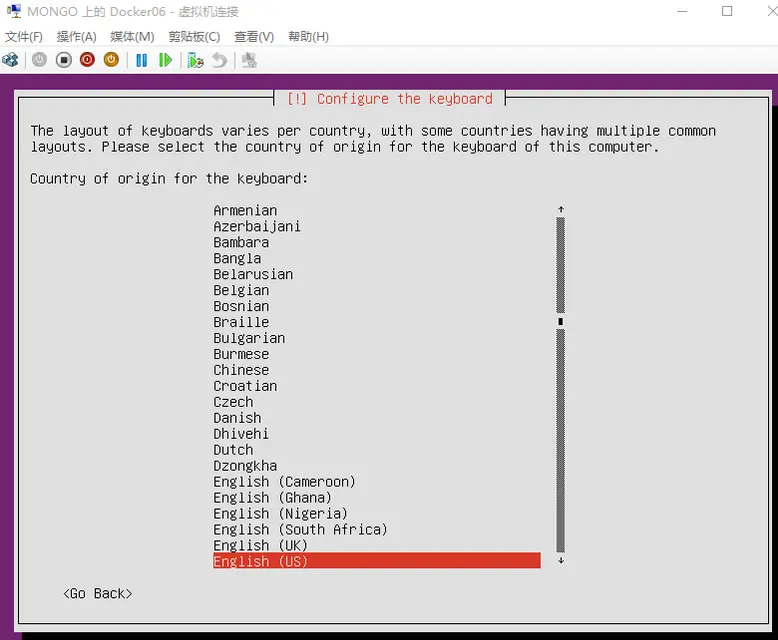Screen dimensions: 778x640
Task: Select Bulgarian keyboard layout
Action: click(x=249, y=338)
